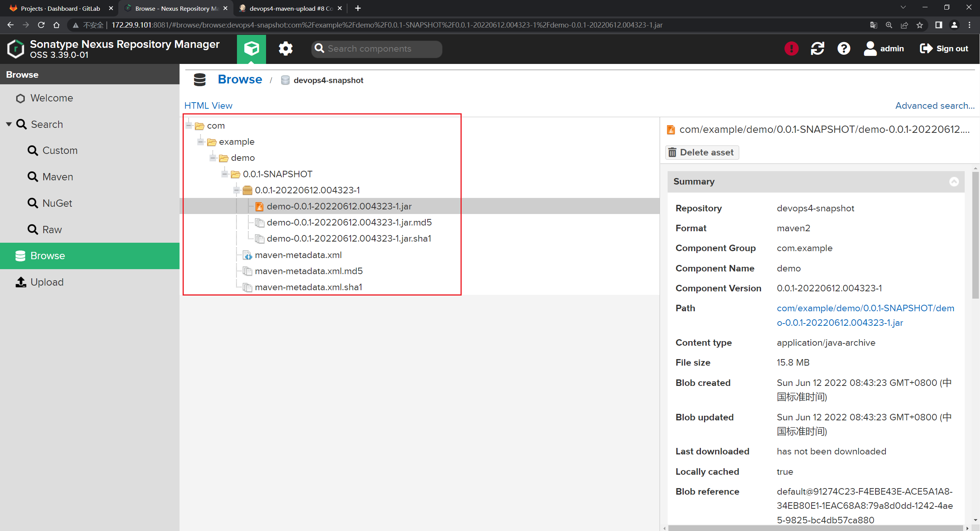Click the jar icon in asset detail header
The width and height of the screenshot is (980, 531).
tap(671, 130)
